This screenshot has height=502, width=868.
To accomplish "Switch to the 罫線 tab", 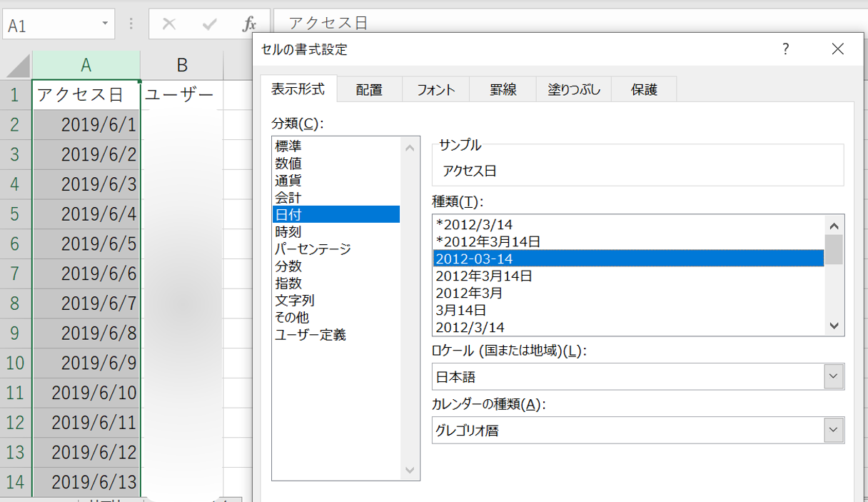I will tap(503, 90).
